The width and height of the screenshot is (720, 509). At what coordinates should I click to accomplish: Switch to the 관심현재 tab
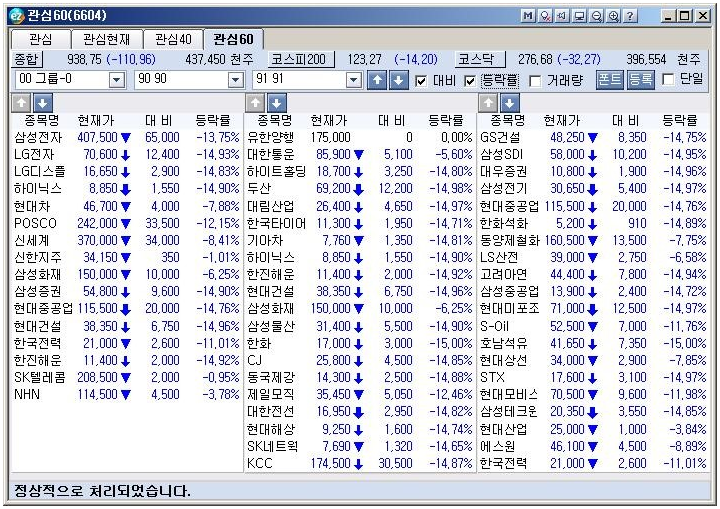107,40
